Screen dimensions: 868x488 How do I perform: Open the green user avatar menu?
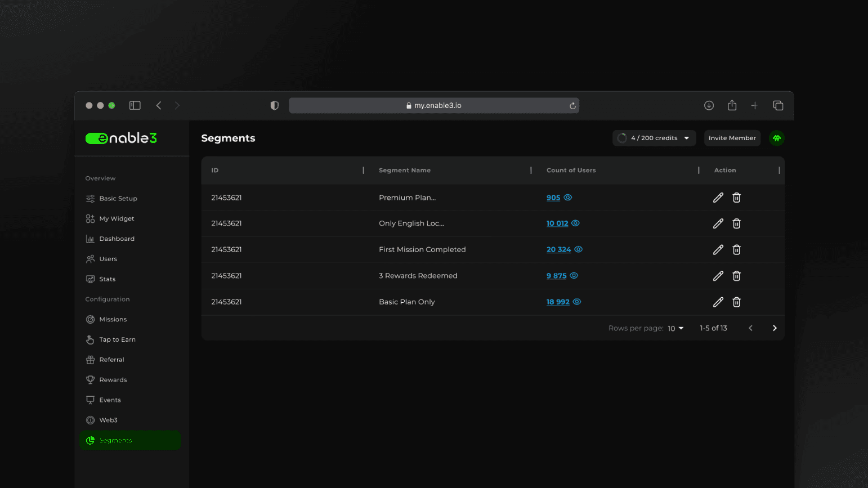777,138
